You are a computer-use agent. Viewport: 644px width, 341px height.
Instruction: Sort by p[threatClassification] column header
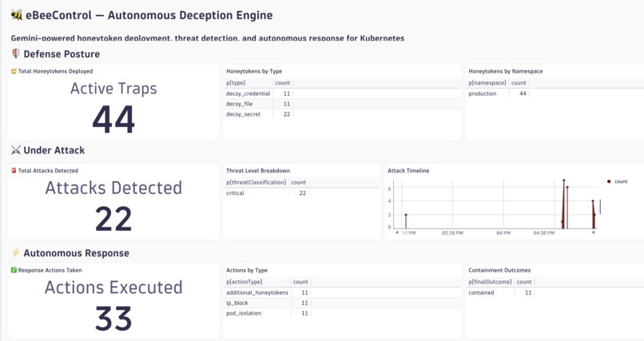(256, 182)
